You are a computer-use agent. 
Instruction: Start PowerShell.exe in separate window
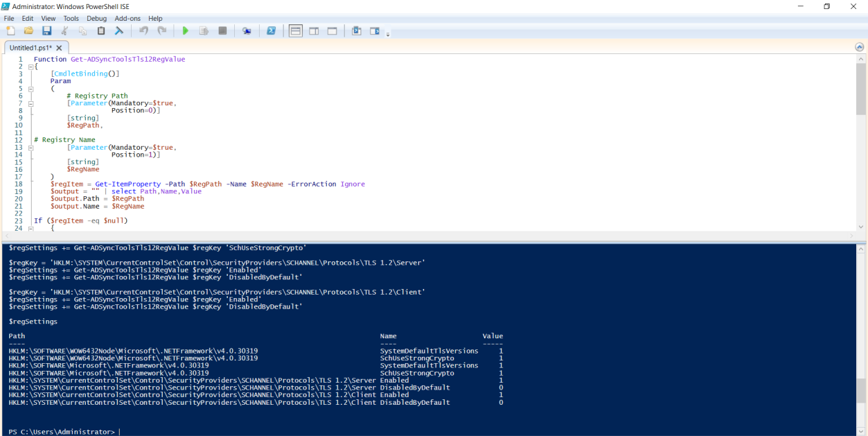pyautogui.click(x=271, y=30)
